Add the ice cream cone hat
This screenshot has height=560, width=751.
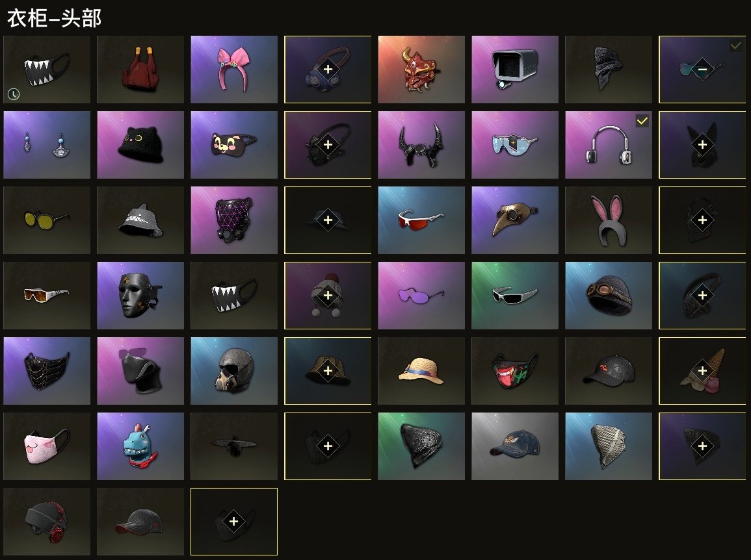(x=702, y=371)
